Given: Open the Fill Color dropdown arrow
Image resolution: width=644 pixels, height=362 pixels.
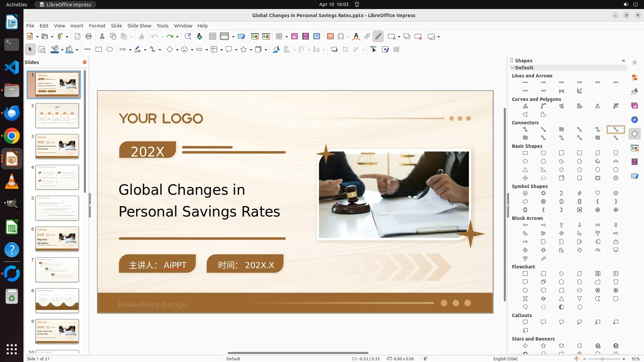Looking at the screenshot, I should point(77,50).
